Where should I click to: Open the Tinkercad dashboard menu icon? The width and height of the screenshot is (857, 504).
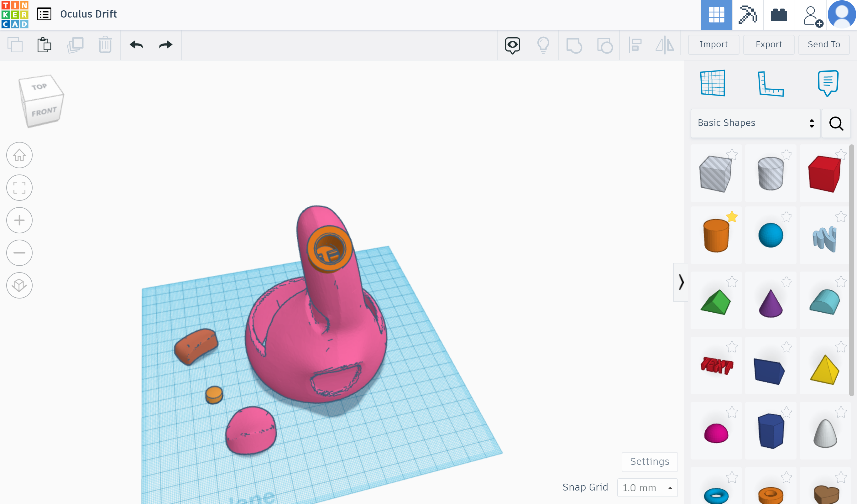coord(44,14)
